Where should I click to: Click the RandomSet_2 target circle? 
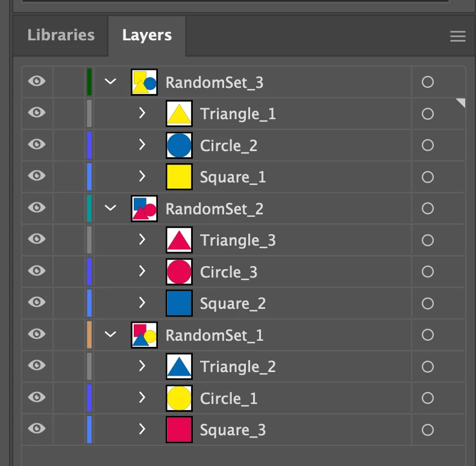pyautogui.click(x=427, y=208)
